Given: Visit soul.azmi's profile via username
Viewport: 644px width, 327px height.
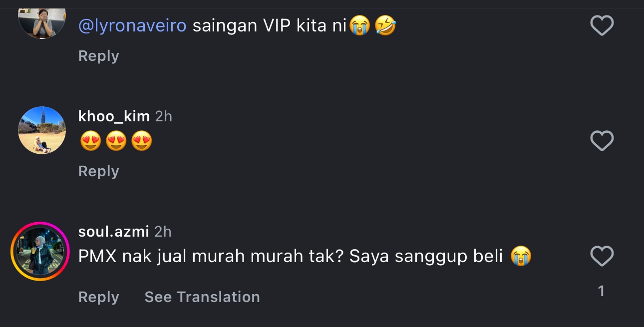Looking at the screenshot, I should (x=113, y=232).
